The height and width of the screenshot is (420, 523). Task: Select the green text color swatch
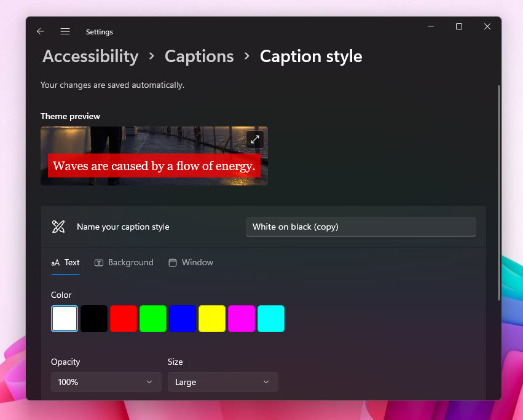153,319
